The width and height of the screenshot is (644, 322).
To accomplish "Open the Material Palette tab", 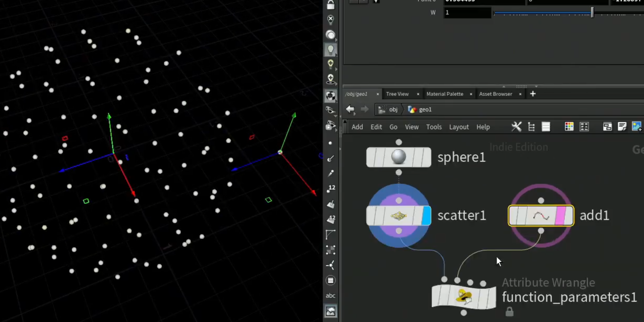I will pos(445,94).
